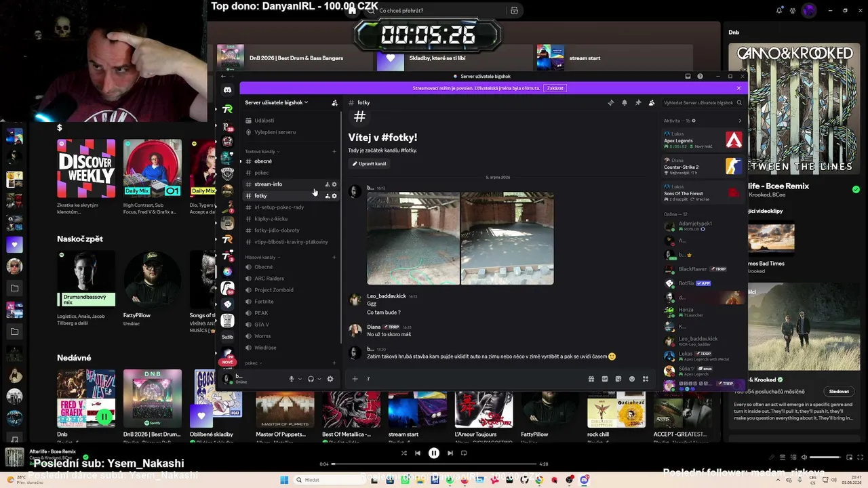The width and height of the screenshot is (868, 488).
Task: Open sticker picker in message bar
Action: pos(618,379)
